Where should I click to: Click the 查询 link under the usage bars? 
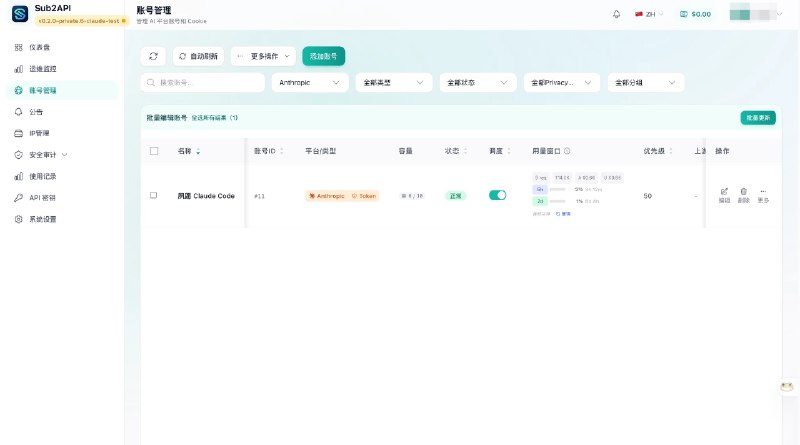(x=566, y=214)
